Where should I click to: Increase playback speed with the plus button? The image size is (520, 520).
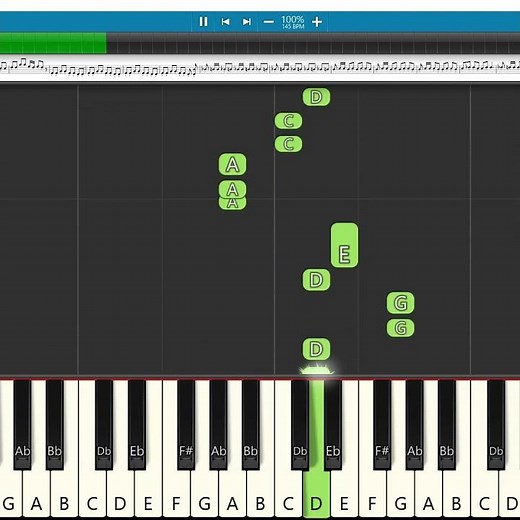[x=317, y=22]
